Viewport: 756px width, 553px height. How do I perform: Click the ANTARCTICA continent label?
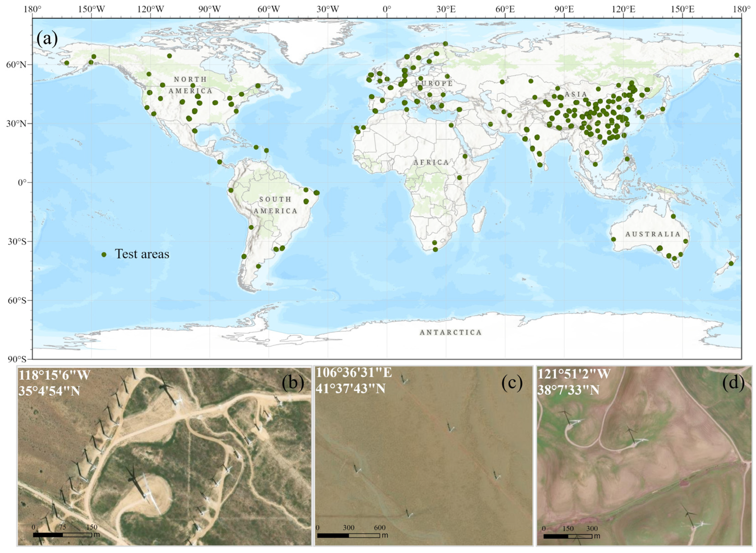[x=451, y=332]
